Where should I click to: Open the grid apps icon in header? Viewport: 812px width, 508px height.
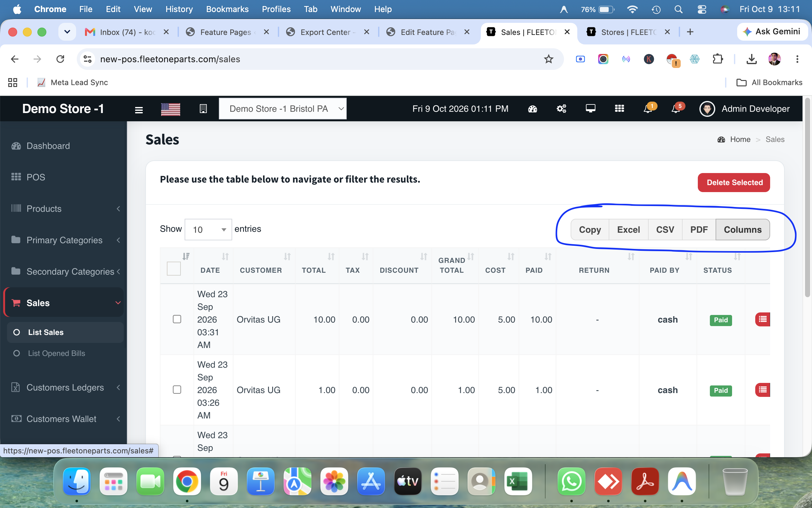click(x=619, y=109)
